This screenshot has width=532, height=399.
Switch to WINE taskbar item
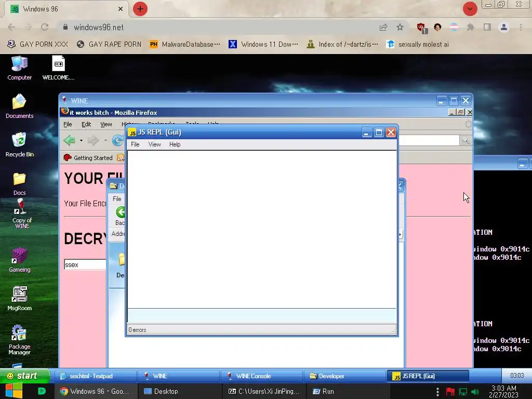pyautogui.click(x=179, y=376)
